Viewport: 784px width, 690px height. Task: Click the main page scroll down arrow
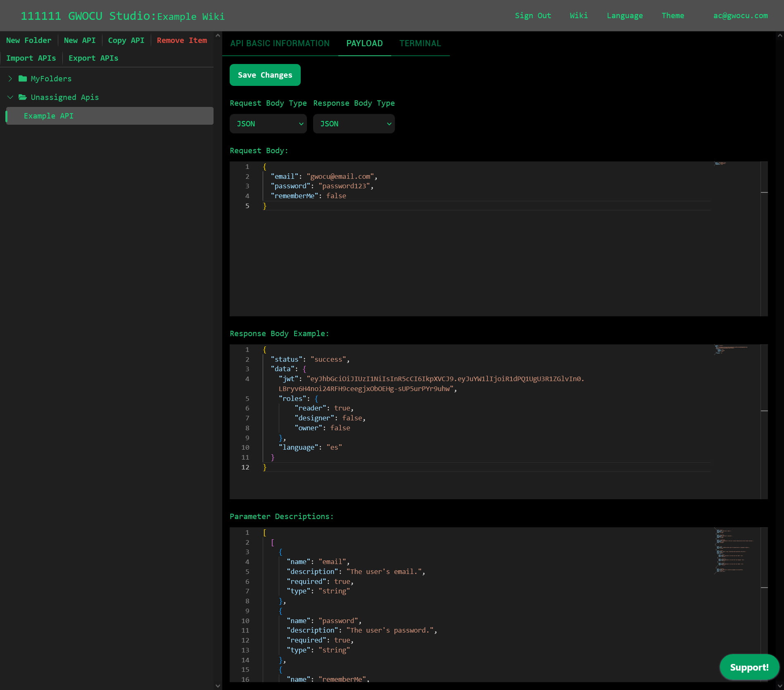(780, 686)
